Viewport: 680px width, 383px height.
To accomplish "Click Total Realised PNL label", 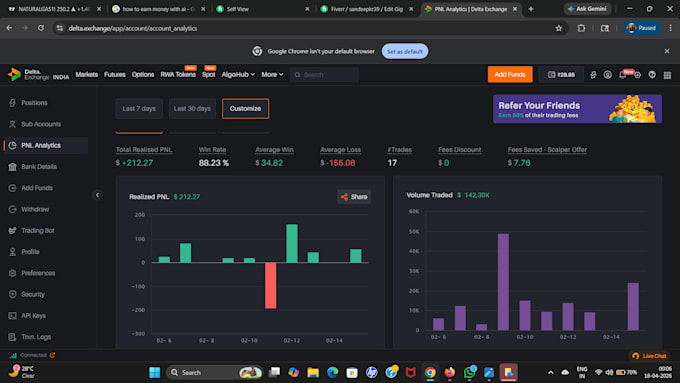I will click(144, 150).
